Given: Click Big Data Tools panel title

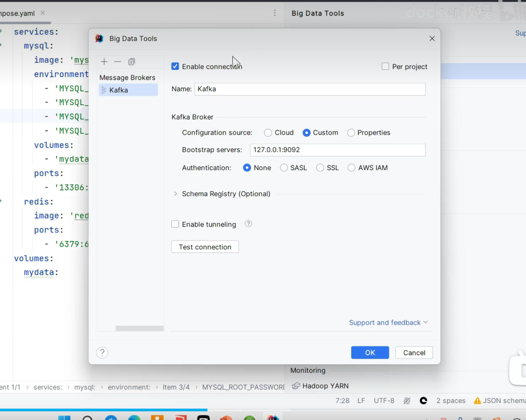Looking at the screenshot, I should (318, 13).
